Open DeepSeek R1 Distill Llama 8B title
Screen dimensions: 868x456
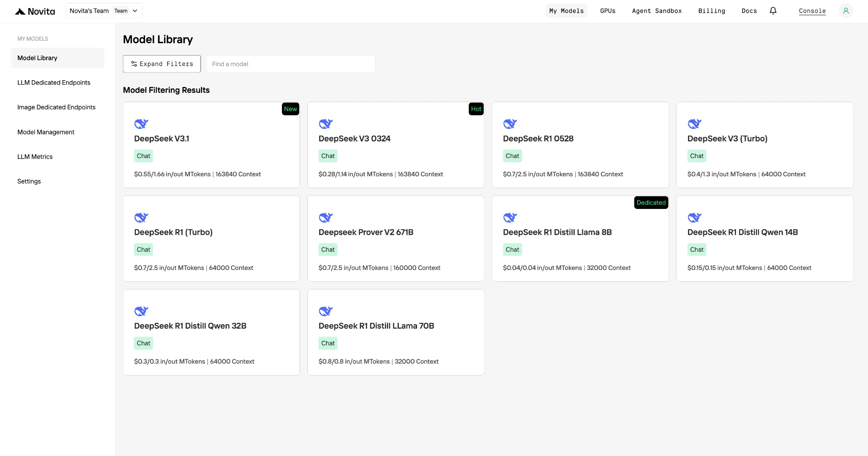point(557,232)
